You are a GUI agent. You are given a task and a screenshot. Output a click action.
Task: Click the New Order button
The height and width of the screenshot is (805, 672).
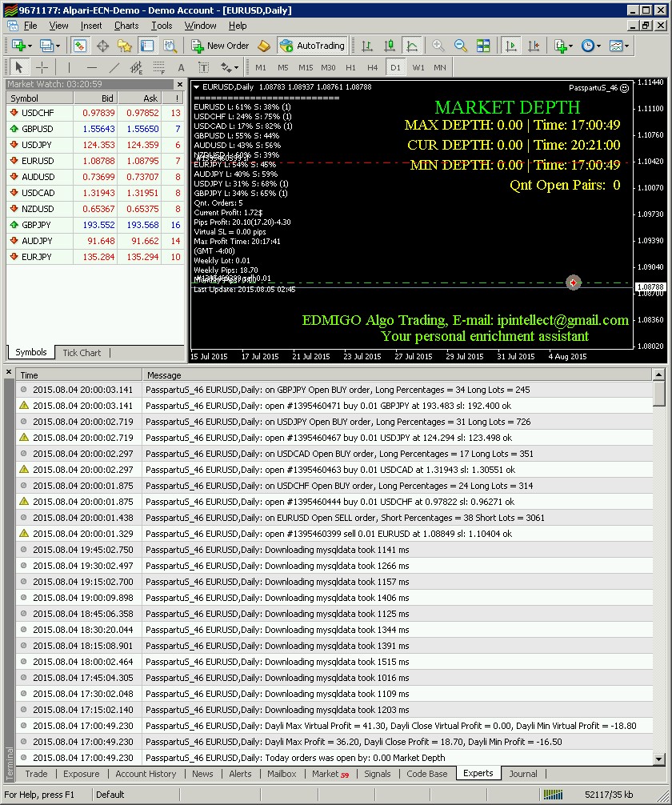pos(220,46)
